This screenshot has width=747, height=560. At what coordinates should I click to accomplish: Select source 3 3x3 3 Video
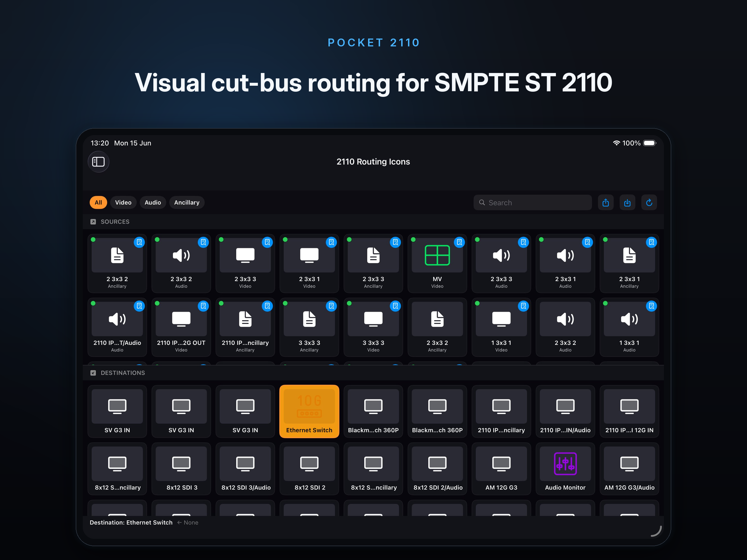tap(373, 327)
